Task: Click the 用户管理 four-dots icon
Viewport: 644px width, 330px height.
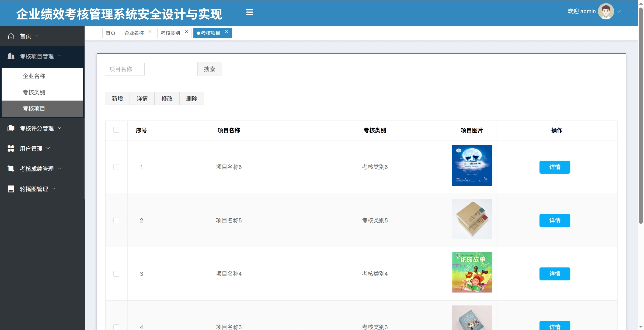Action: pyautogui.click(x=11, y=149)
